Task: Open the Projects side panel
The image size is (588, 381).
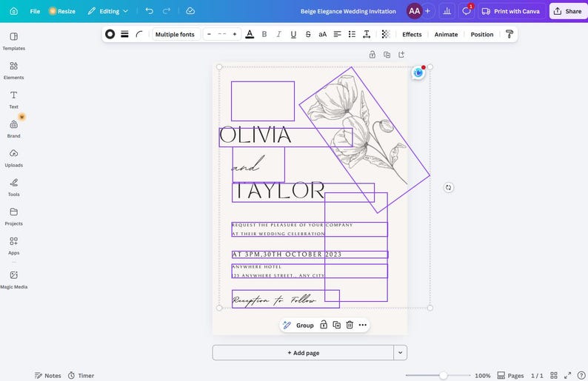Action: click(x=14, y=217)
